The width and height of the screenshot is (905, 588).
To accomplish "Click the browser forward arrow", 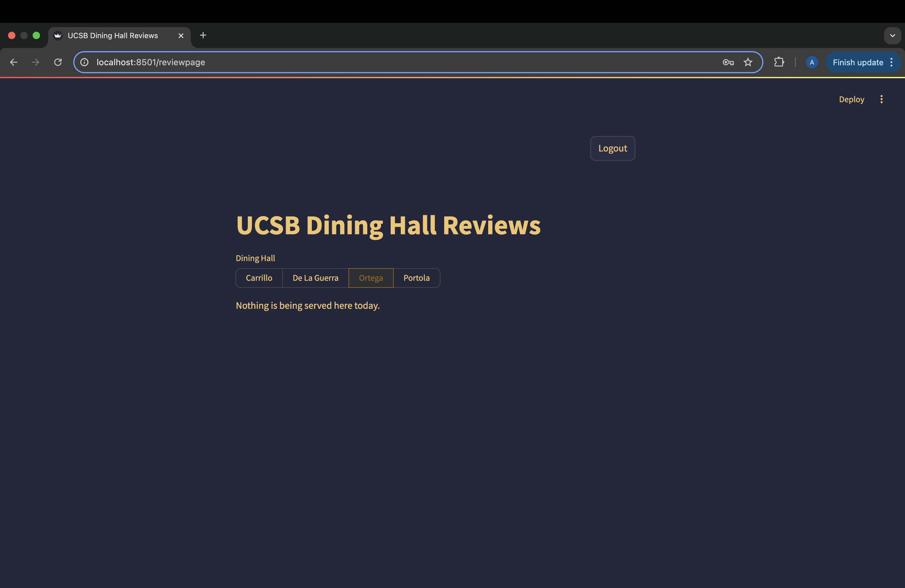I will [x=36, y=62].
